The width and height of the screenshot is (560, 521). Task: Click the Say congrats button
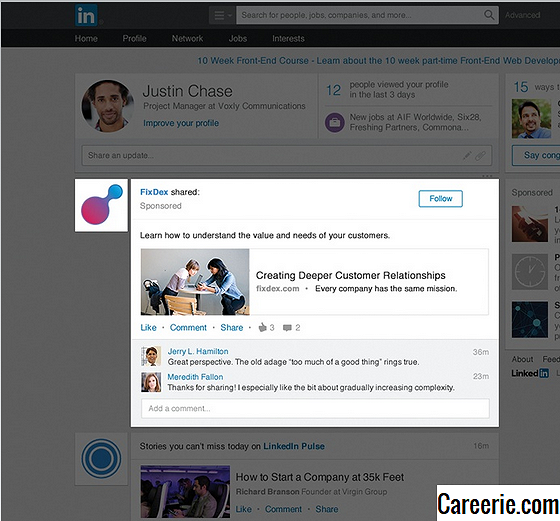click(536, 155)
